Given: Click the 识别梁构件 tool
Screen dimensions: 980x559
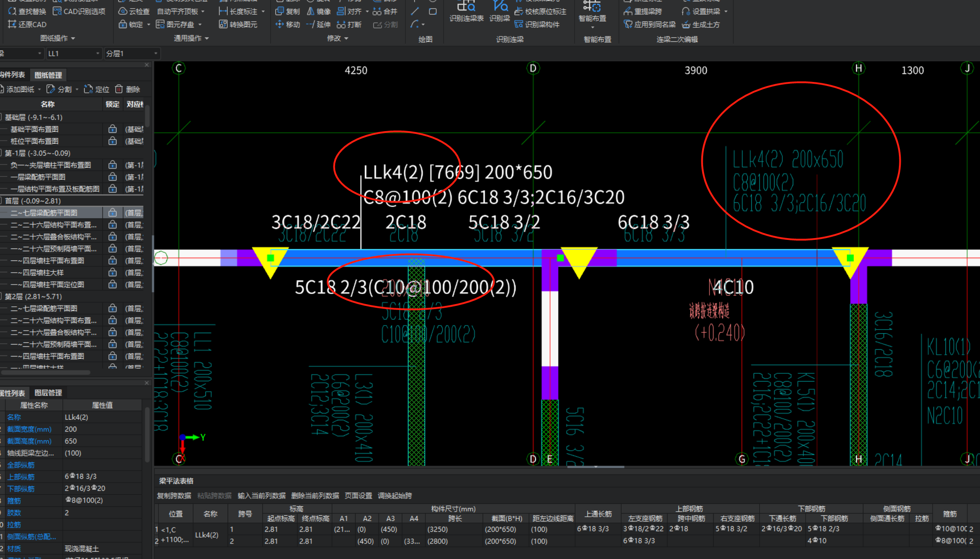Looking at the screenshot, I should pyautogui.click(x=537, y=25).
